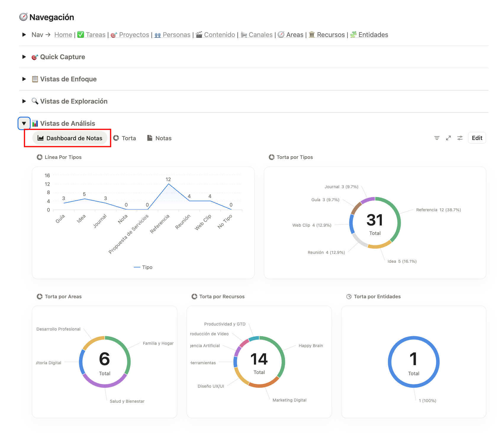
Task: Click the Línea Por Tipos title
Action: [63, 157]
